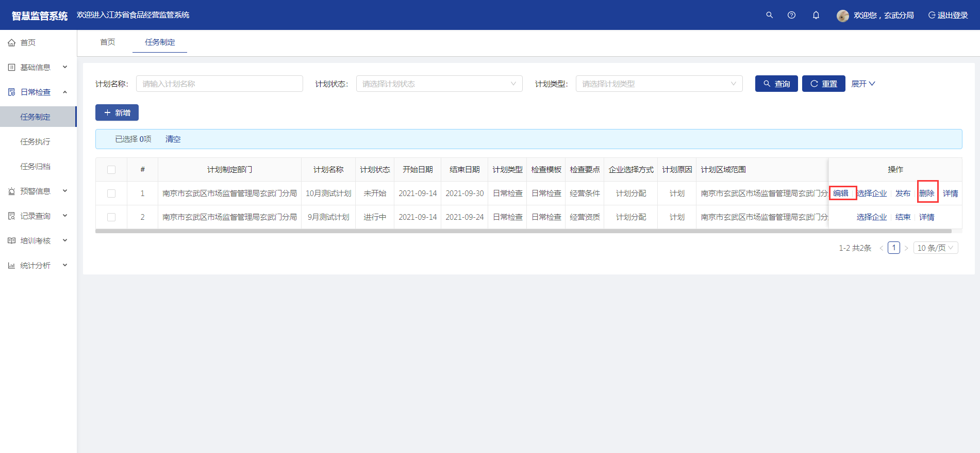Click the home icon in the sidebar

tap(11, 43)
